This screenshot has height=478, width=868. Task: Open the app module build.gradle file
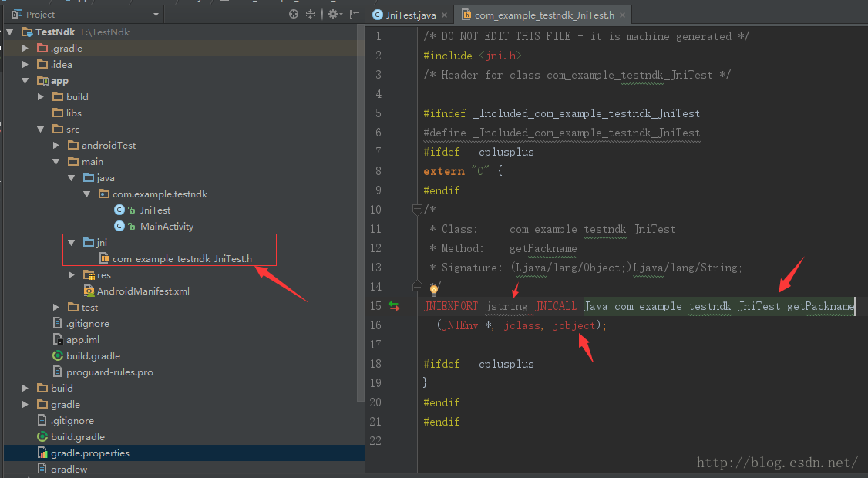[x=93, y=355]
